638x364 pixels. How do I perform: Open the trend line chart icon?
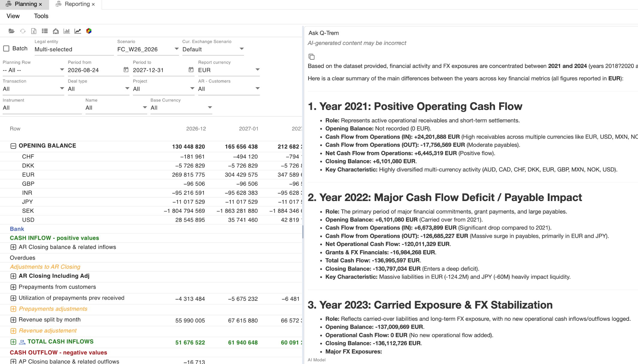pyautogui.click(x=78, y=31)
